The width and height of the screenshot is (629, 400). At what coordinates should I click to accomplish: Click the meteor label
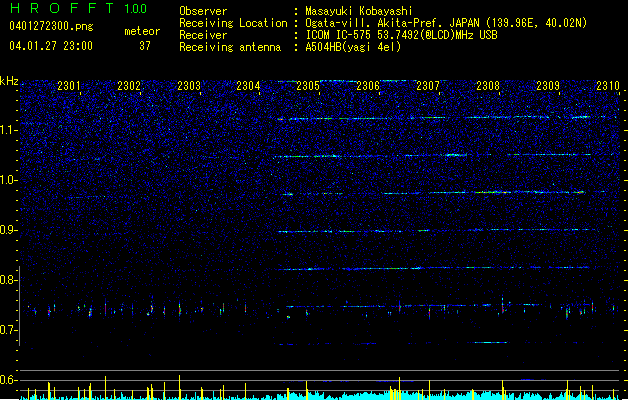click(142, 31)
